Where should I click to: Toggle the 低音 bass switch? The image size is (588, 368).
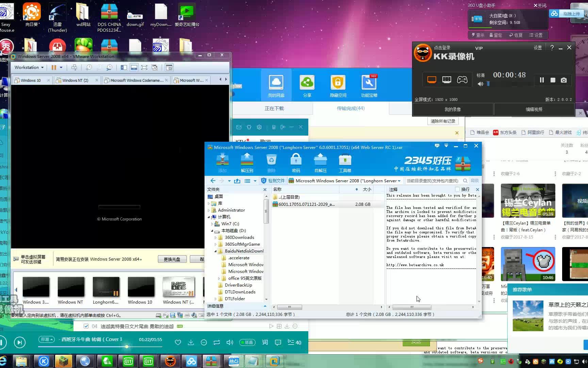click(x=247, y=342)
